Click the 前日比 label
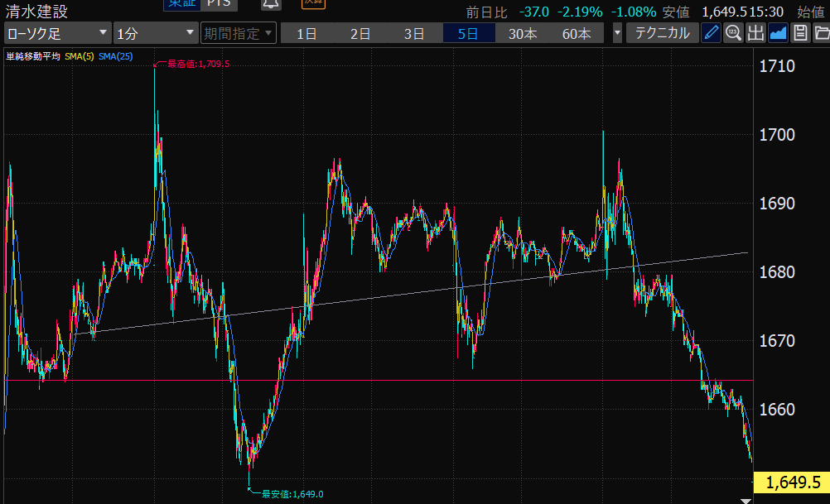Screen dimensions: 830x504 tap(487, 12)
